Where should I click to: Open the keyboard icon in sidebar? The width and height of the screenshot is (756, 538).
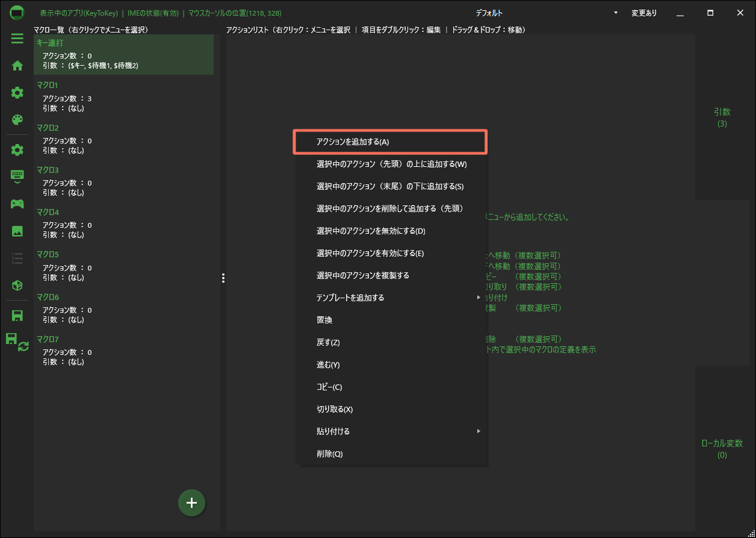click(17, 176)
